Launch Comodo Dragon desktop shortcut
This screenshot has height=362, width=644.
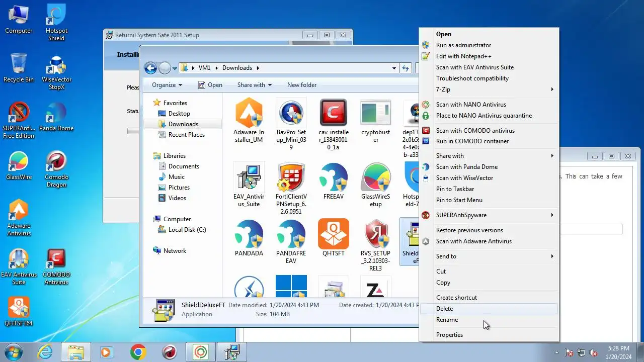[56, 169]
